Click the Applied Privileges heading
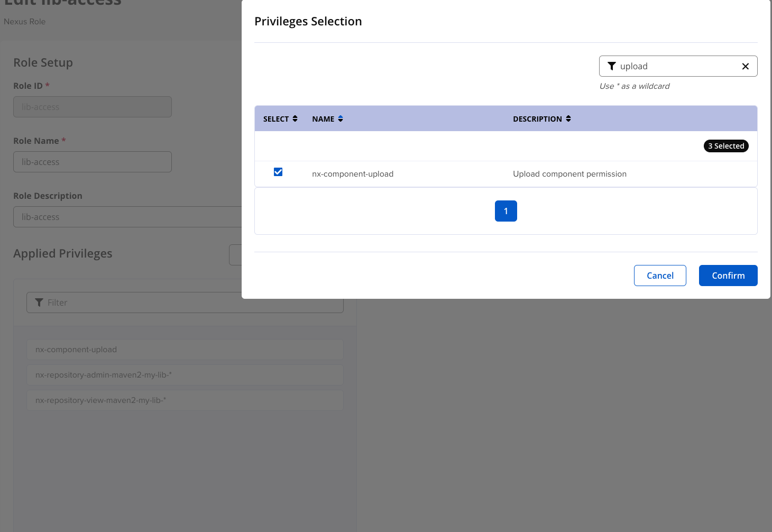The width and height of the screenshot is (772, 532). click(x=63, y=253)
